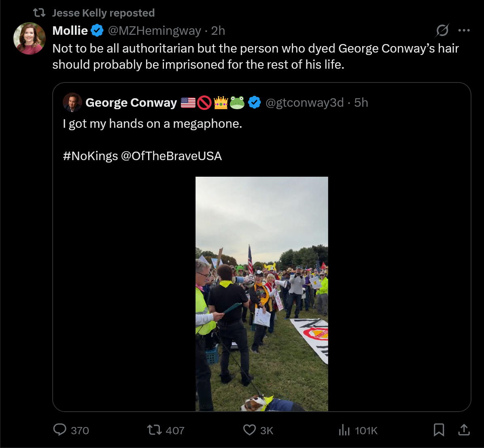Viewport: 484px width, 448px height.
Task: Play the embedded protest video
Action: click(x=262, y=294)
